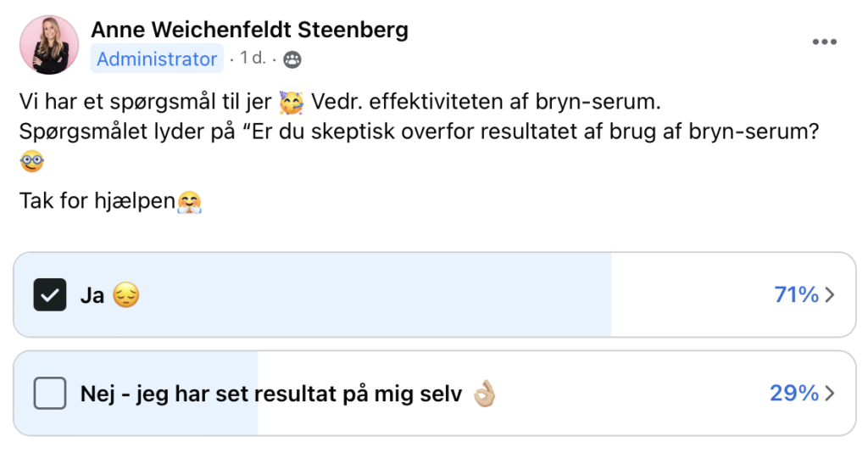868x470 pixels.
Task: Click the hugging emoji after Tak for hjælpen
Action: coord(189,202)
